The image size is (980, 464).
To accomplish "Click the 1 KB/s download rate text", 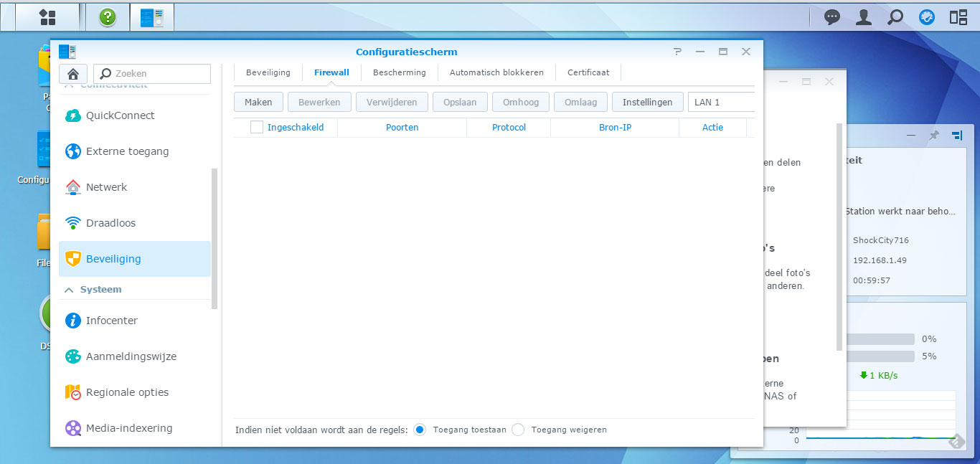I will click(883, 375).
